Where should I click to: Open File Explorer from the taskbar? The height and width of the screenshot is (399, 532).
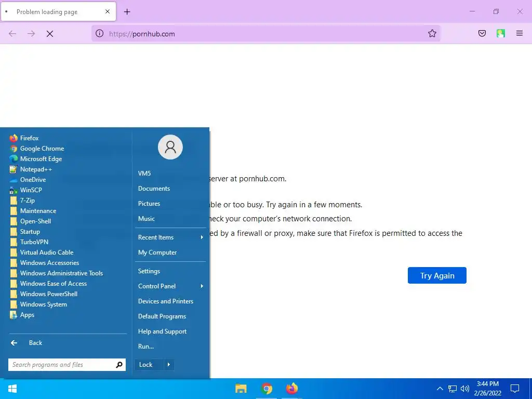[241, 389]
